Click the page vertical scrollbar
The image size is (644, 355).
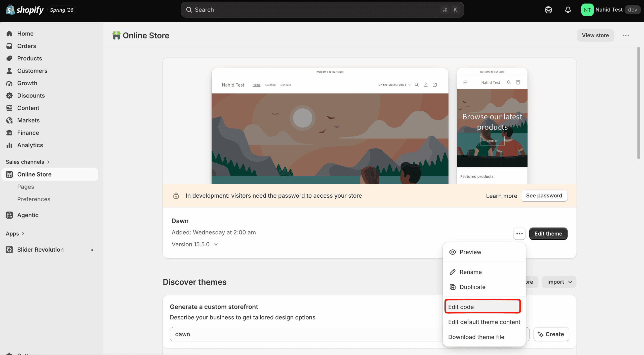638,103
